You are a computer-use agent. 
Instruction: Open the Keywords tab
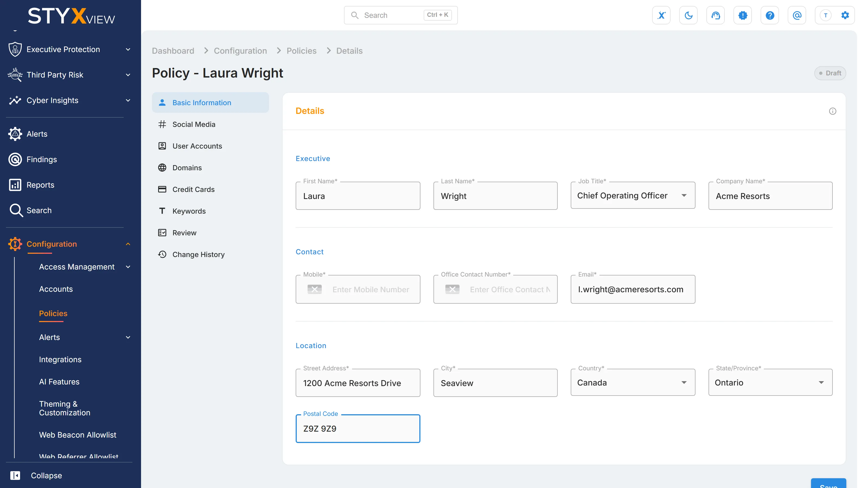(x=210, y=211)
